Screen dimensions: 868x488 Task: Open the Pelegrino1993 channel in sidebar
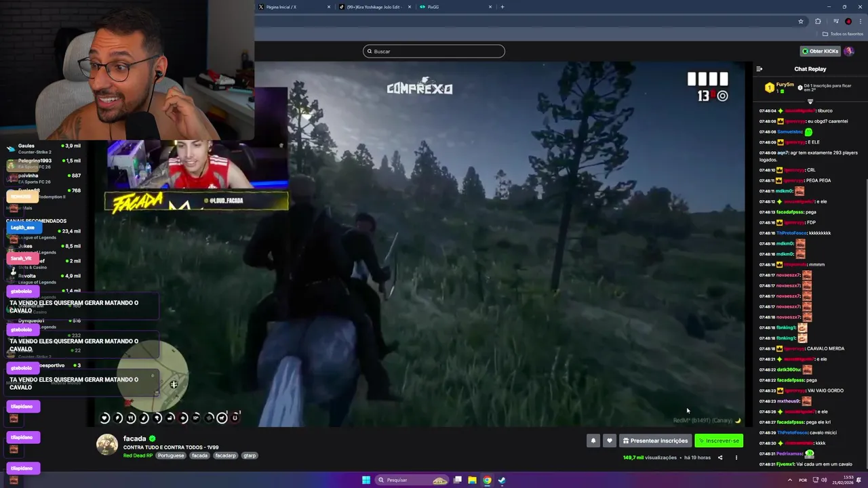[x=44, y=163]
